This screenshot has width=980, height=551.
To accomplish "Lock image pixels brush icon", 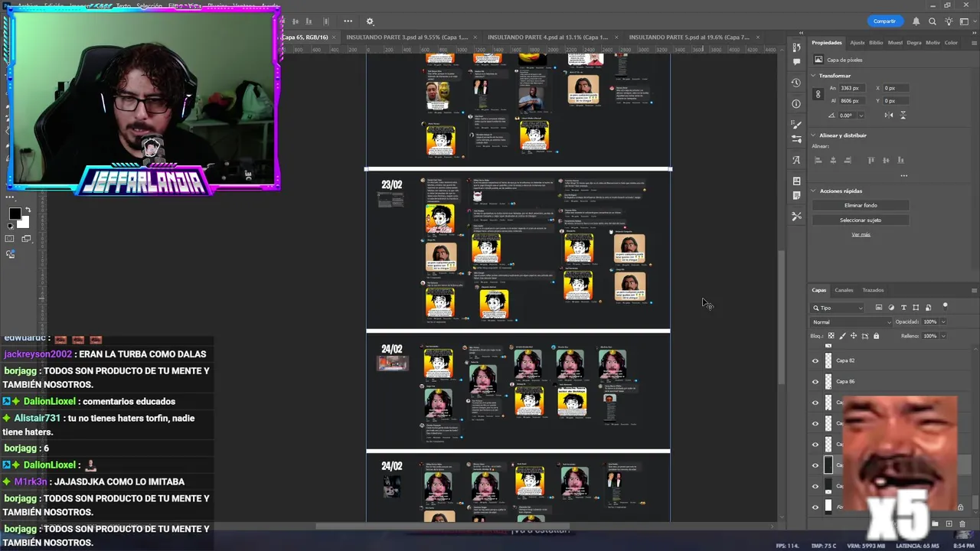I will (x=843, y=336).
